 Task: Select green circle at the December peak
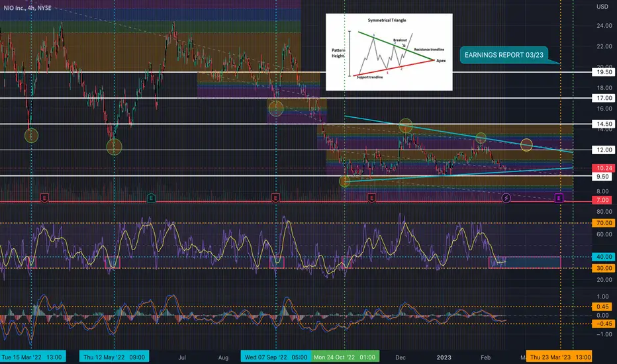406,126
